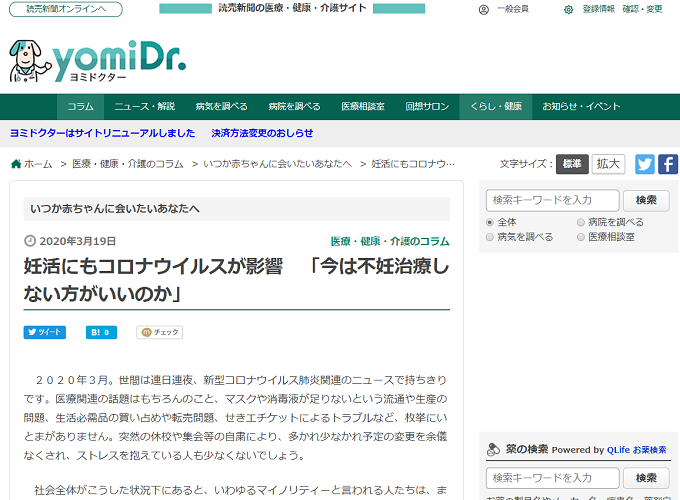Viewport: 680px width, 500px height.
Task: Click the article headline 妊活にもコロナウイルスが影響
Action: pos(153,266)
